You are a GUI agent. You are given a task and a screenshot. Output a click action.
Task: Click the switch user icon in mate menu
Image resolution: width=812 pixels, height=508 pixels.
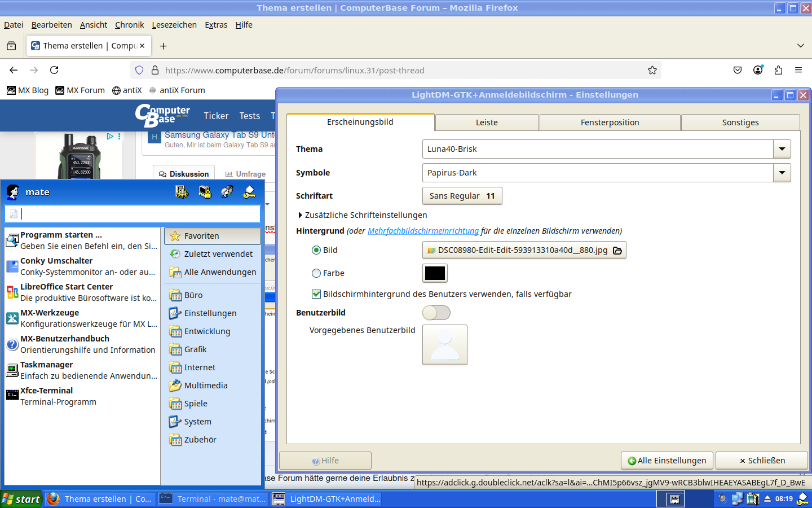click(x=227, y=192)
